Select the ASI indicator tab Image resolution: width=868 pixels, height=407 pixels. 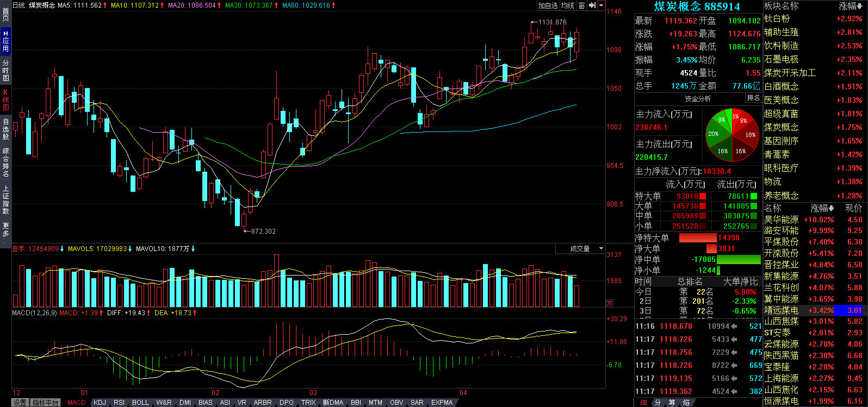click(225, 403)
